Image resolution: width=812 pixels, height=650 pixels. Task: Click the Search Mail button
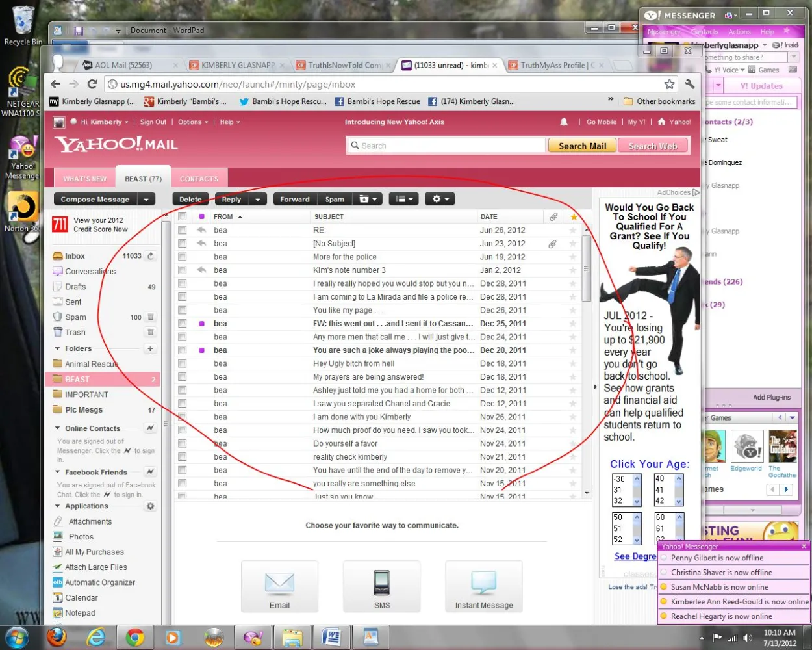pos(582,146)
